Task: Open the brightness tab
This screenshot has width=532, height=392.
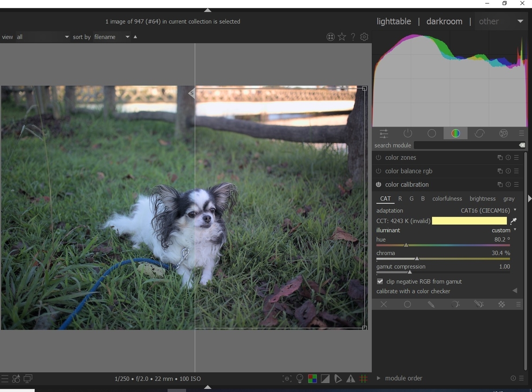Action: 482,199
